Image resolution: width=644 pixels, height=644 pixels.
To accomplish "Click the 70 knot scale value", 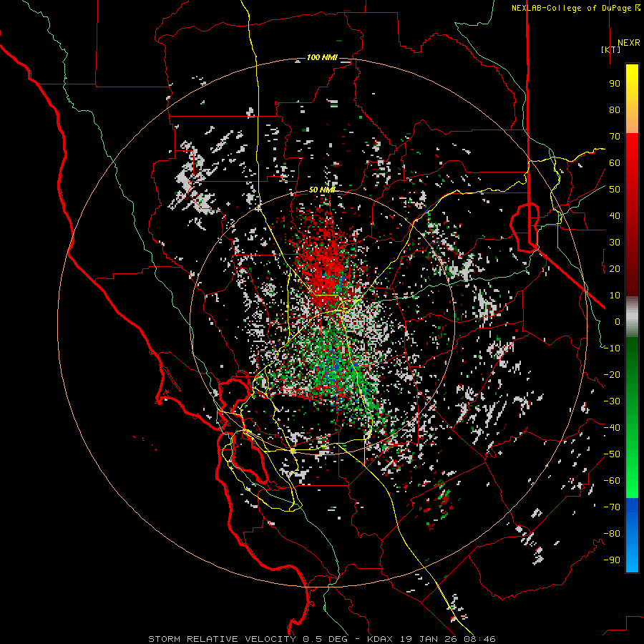I will [x=615, y=137].
